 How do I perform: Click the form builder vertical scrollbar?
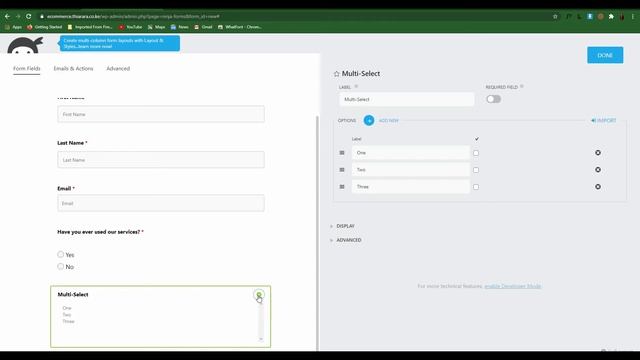[x=317, y=233]
